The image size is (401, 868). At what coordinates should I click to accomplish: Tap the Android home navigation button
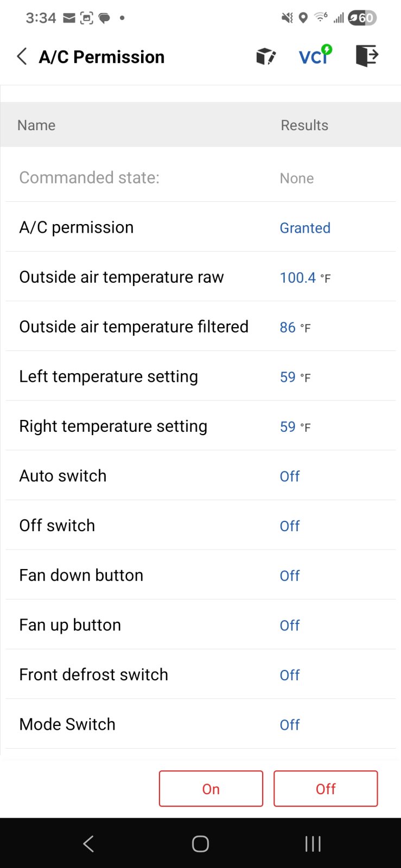200,844
